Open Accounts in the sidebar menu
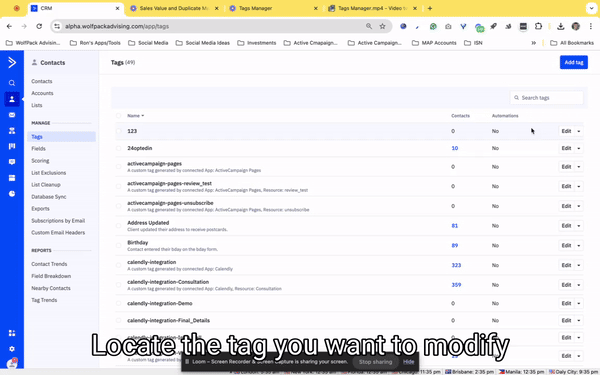Screen dimensions: 600x375 (42, 93)
